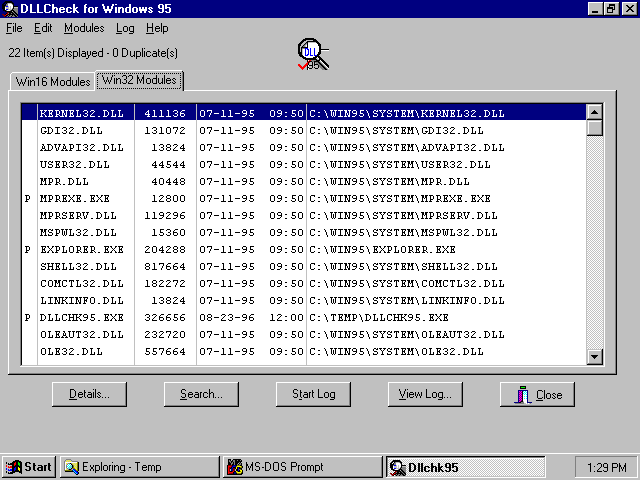
Task: Open the Log menu
Action: pyautogui.click(x=125, y=28)
